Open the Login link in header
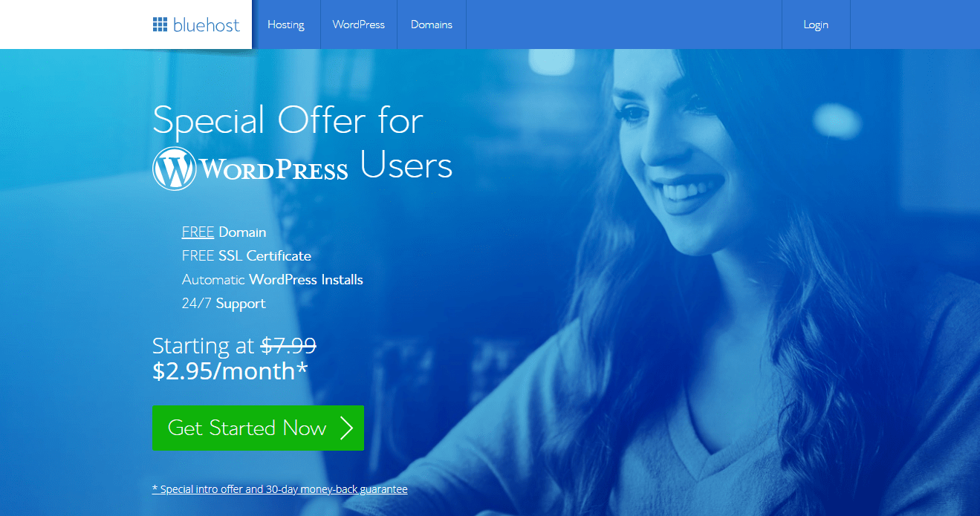This screenshot has width=980, height=516. (x=816, y=25)
